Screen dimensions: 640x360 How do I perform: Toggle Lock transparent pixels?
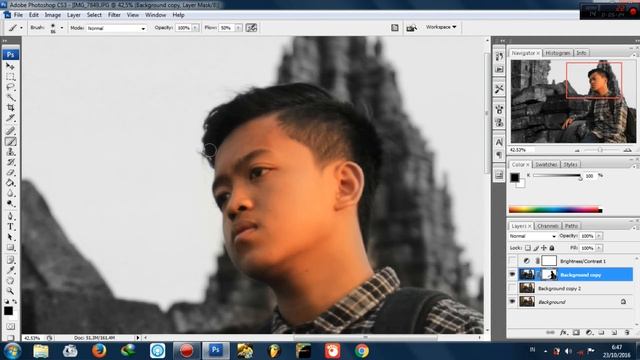coord(528,248)
